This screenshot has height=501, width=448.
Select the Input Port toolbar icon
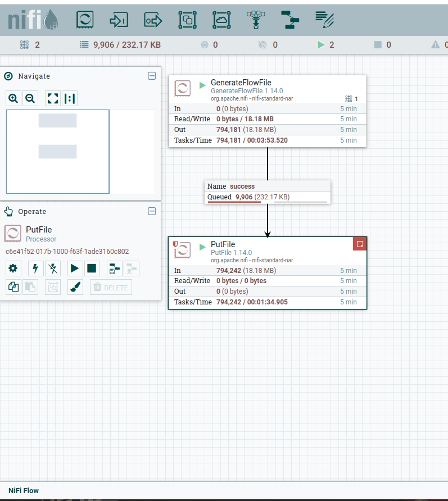click(119, 20)
